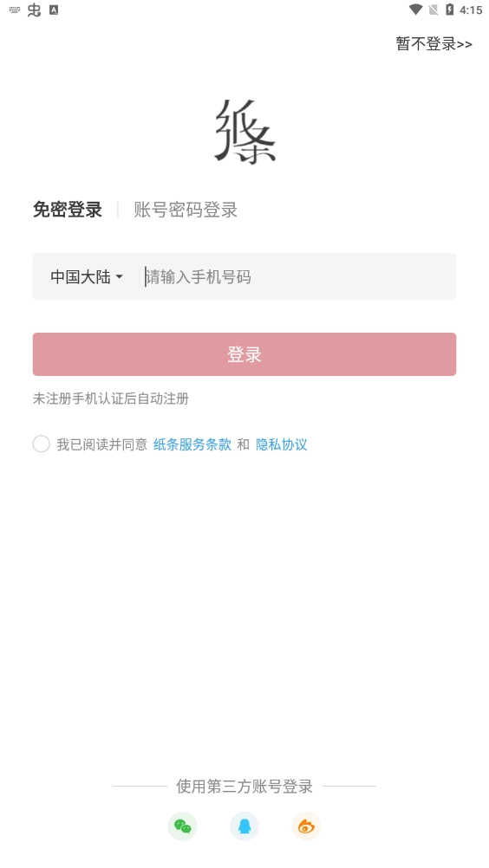Open the 中国大陆 region dropdown
489x868 pixels.
[x=87, y=277]
